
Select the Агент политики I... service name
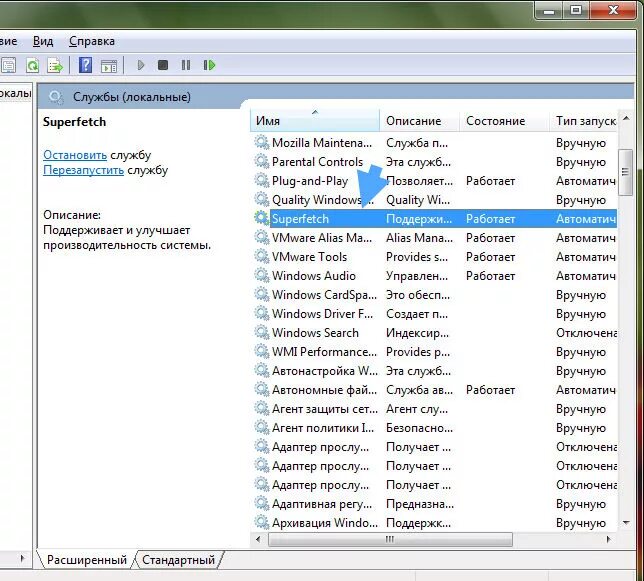point(323,427)
